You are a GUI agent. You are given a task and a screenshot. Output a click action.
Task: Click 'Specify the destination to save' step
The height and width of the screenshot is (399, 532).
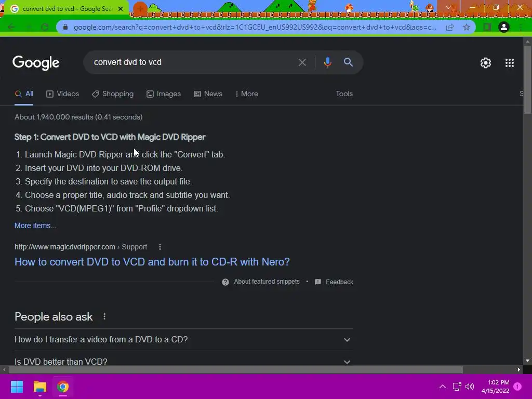coord(108,182)
